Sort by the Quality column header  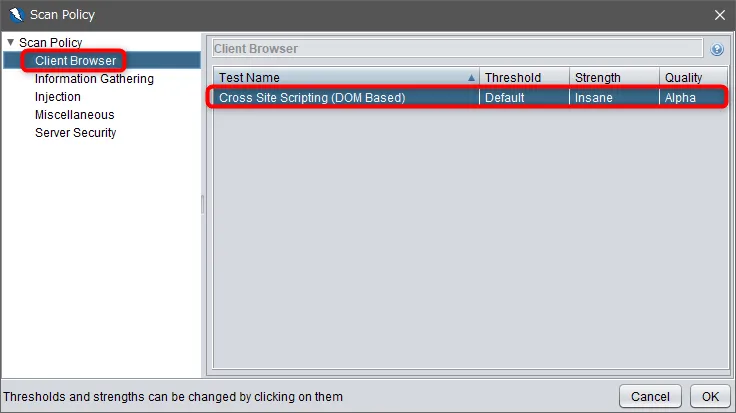tap(693, 77)
